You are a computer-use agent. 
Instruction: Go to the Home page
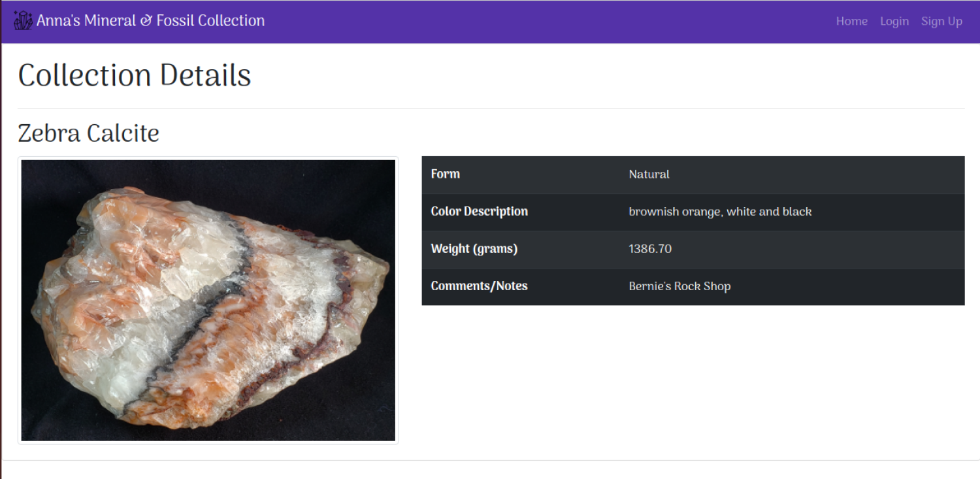pos(851,21)
